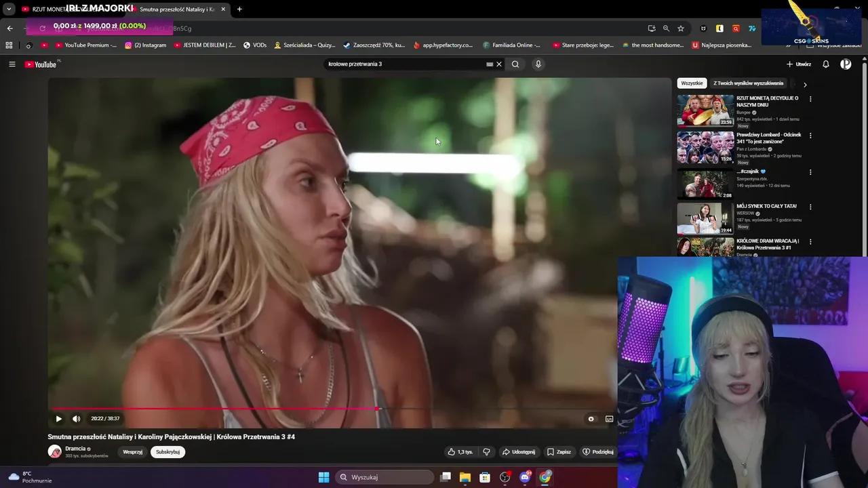Open more options for MÓJ SYNEK video

810,207
